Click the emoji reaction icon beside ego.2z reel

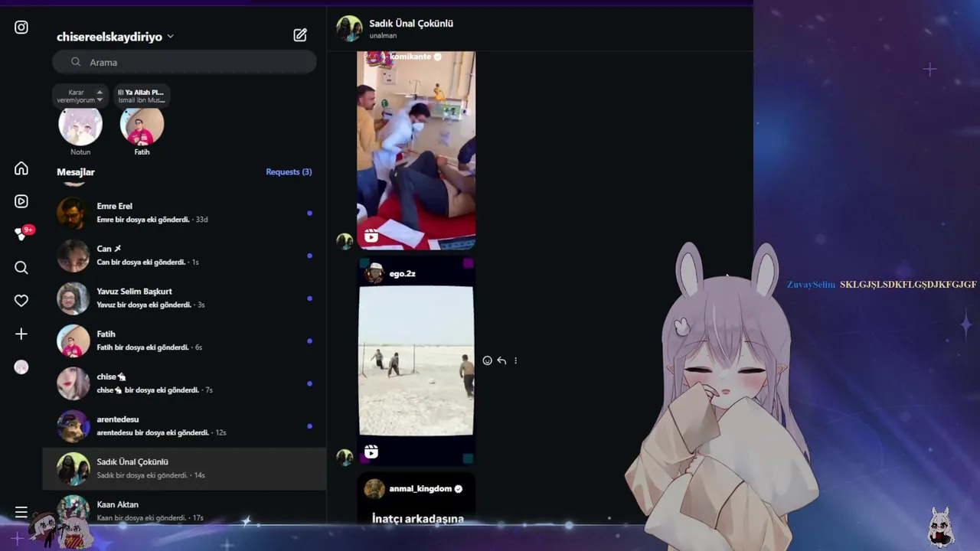pyautogui.click(x=487, y=360)
